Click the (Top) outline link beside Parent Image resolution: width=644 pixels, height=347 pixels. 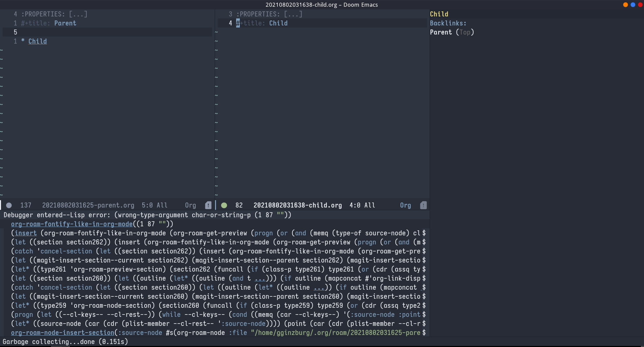465,32
